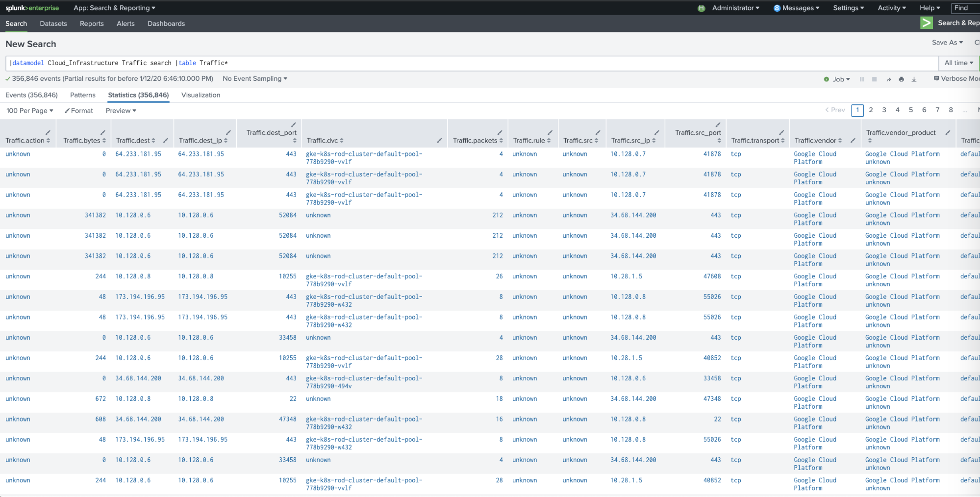980x497 pixels.
Task: Go to results page 5
Action: (911, 110)
